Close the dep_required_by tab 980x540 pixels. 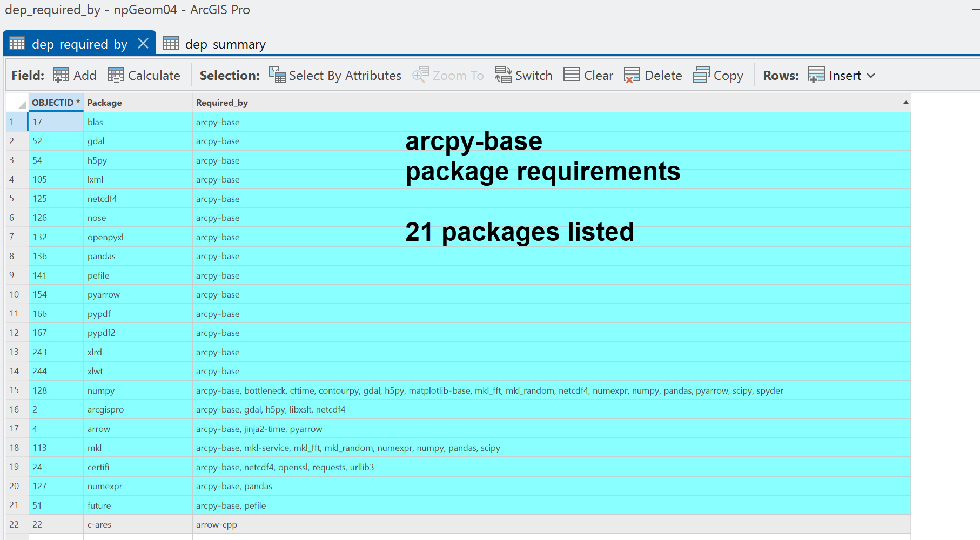(143, 43)
